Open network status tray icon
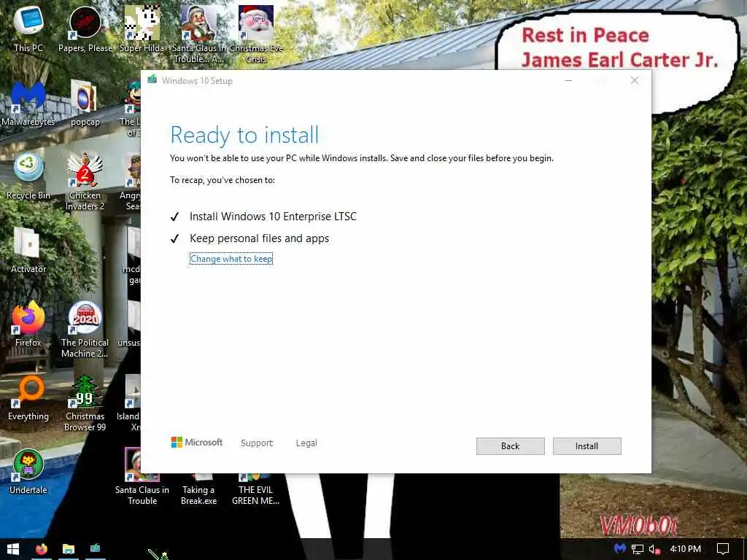The image size is (747, 560). 637,549
